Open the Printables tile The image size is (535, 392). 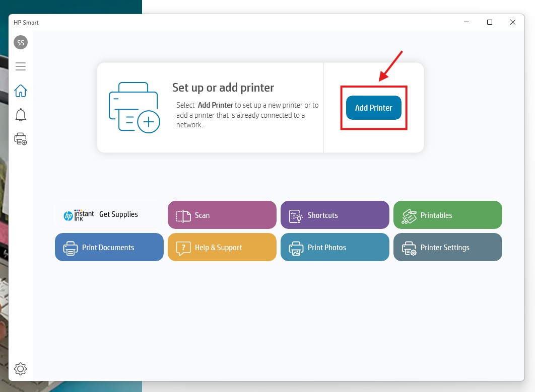pos(447,215)
